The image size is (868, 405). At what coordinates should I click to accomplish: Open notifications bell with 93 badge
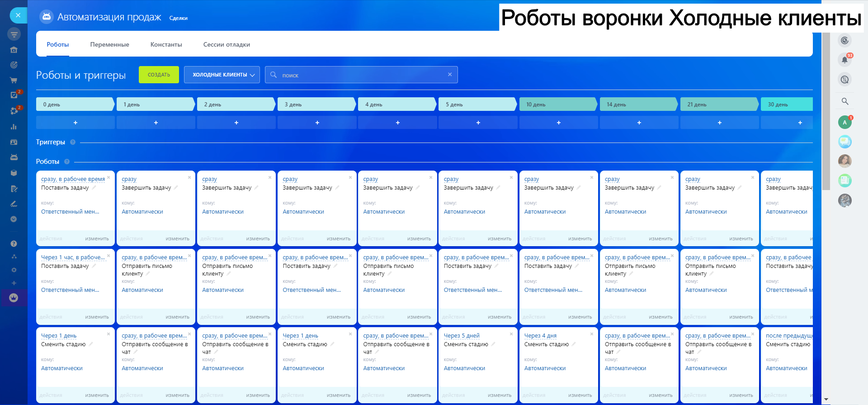click(844, 60)
